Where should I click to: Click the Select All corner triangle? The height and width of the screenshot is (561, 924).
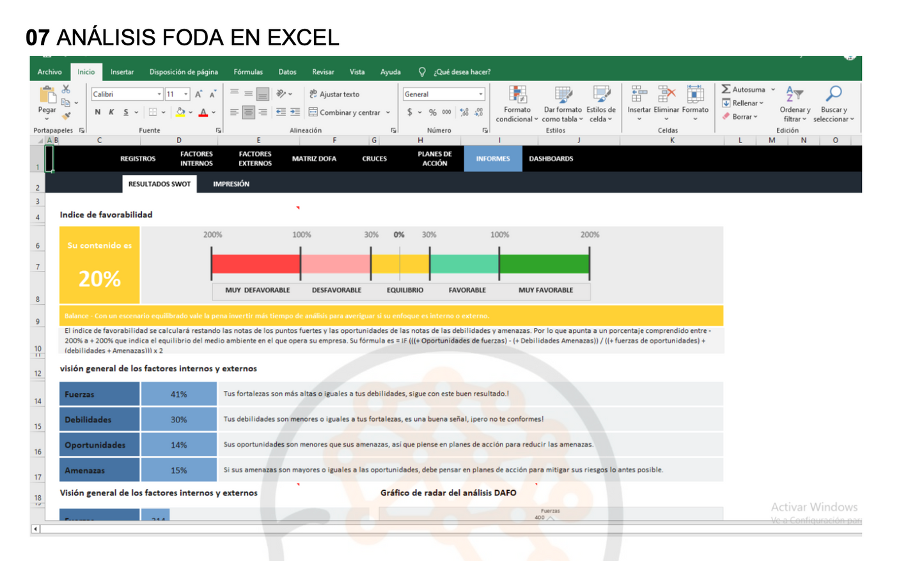coord(41,141)
